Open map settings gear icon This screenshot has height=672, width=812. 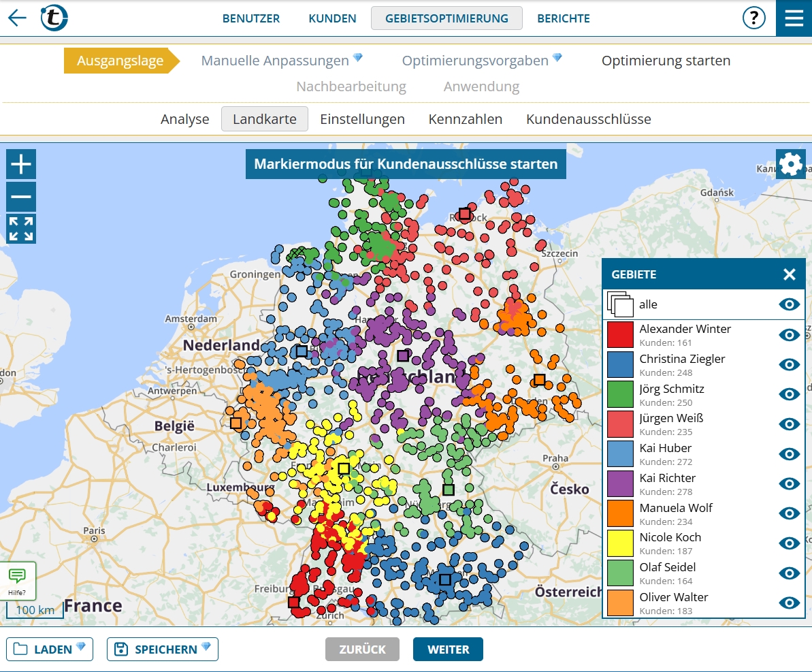coord(791,164)
